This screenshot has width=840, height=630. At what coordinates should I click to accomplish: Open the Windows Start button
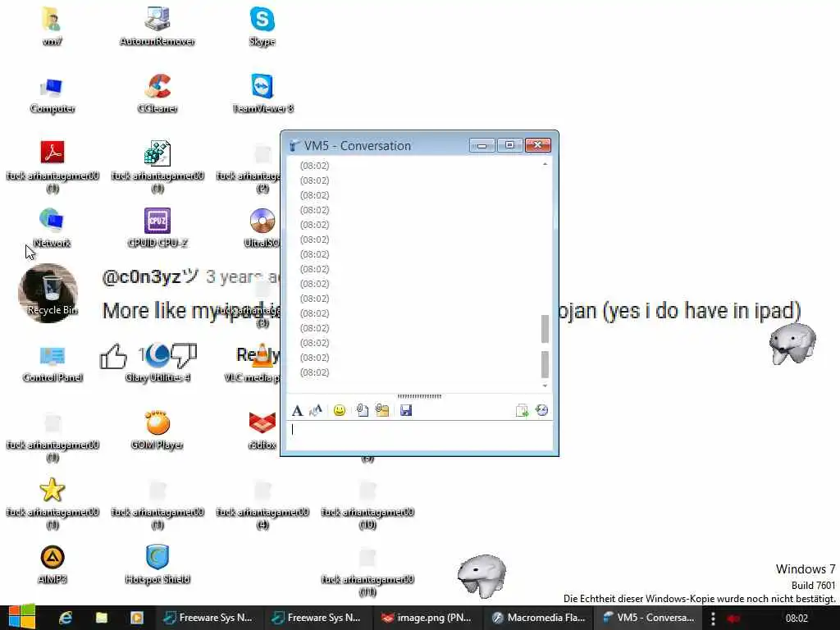click(22, 618)
